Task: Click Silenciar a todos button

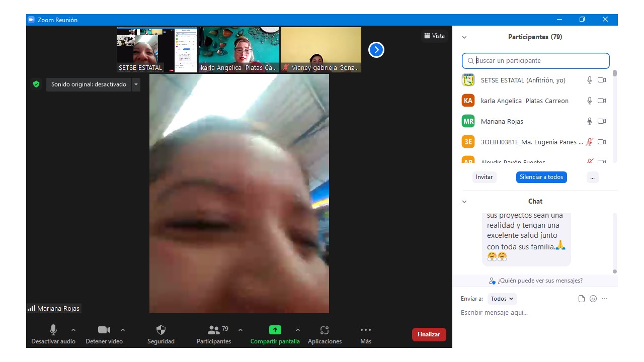Action: (x=541, y=177)
